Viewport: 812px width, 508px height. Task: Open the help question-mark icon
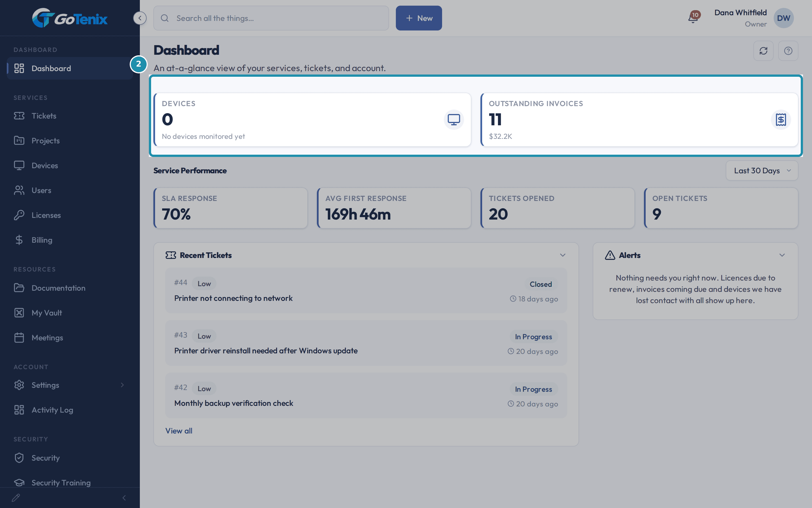[788, 51]
